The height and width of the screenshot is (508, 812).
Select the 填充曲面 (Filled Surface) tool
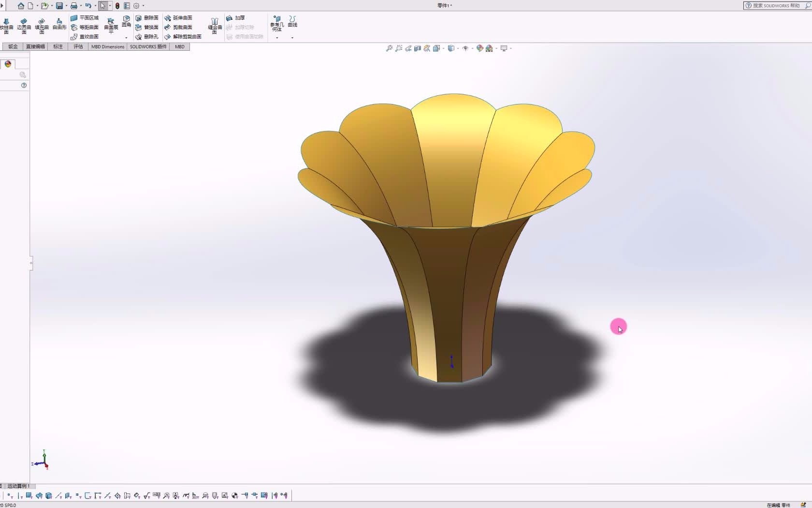(42, 26)
